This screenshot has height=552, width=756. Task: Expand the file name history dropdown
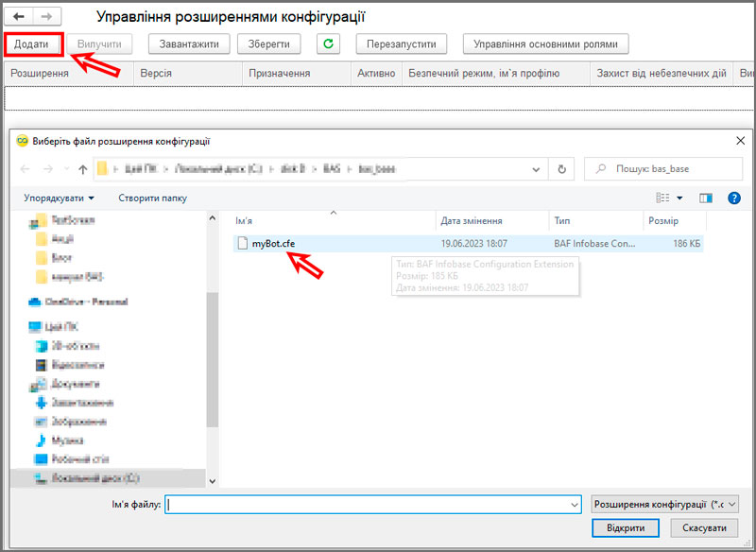(574, 505)
